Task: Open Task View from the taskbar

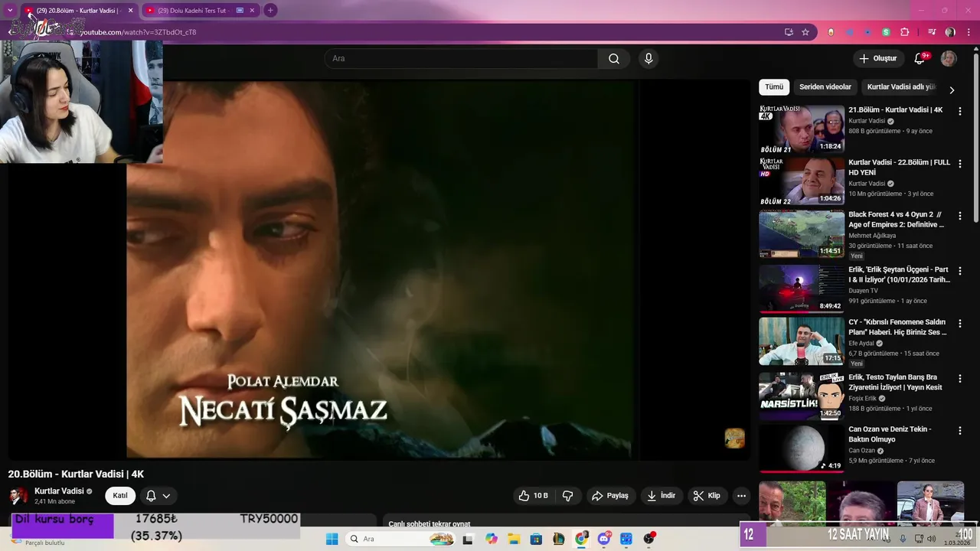Action: pos(468,539)
